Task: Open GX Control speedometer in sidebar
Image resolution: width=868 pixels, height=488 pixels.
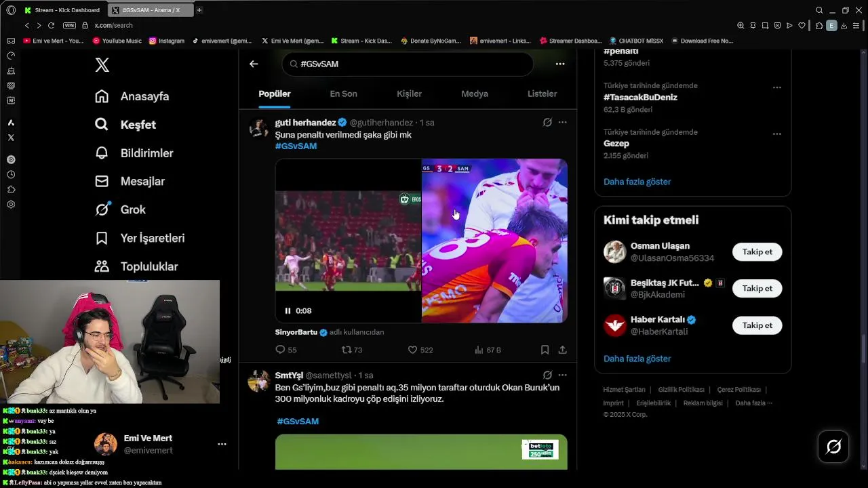Action: pos(11,56)
